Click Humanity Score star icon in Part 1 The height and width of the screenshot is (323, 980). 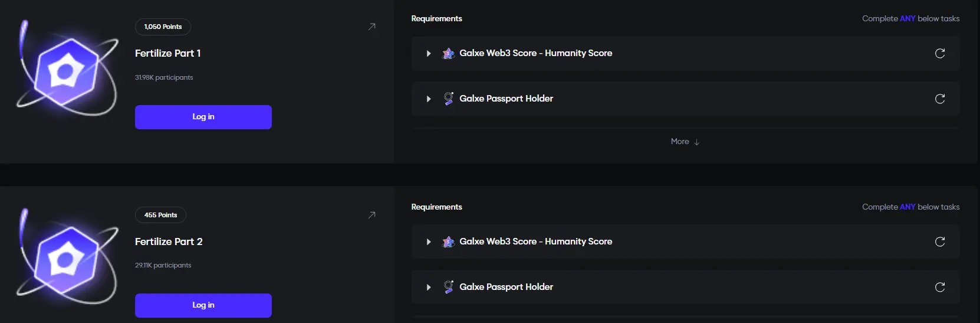449,53
